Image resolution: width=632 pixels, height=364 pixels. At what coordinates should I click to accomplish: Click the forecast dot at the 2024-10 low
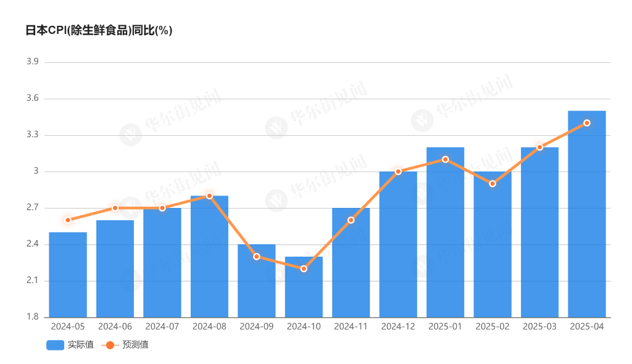303,268
